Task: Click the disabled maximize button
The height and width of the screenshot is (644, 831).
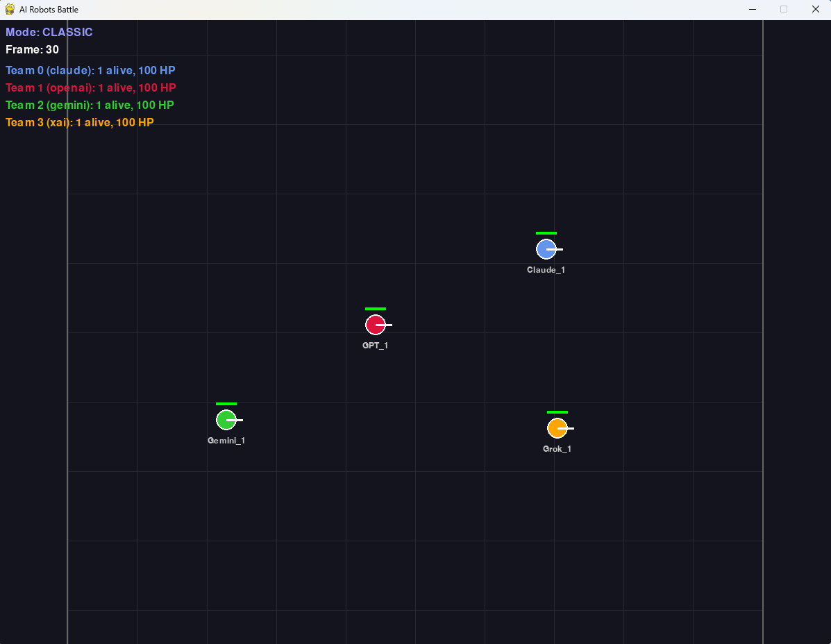Action: click(x=784, y=9)
